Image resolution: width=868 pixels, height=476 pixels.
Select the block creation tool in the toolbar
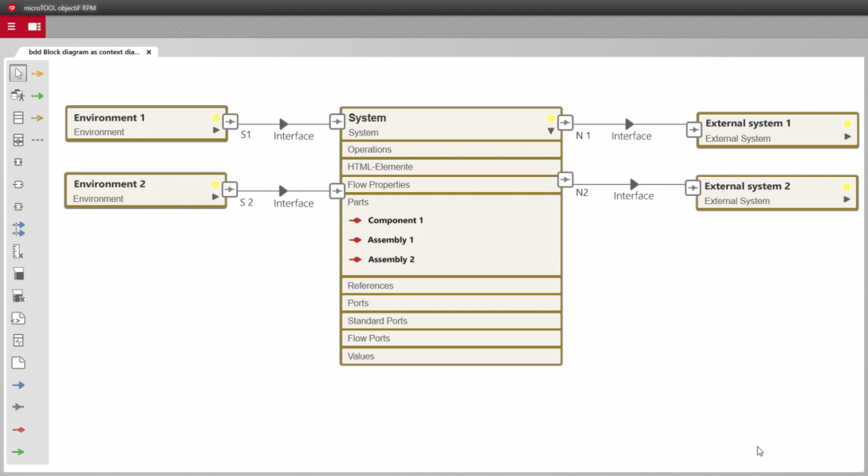pyautogui.click(x=18, y=117)
